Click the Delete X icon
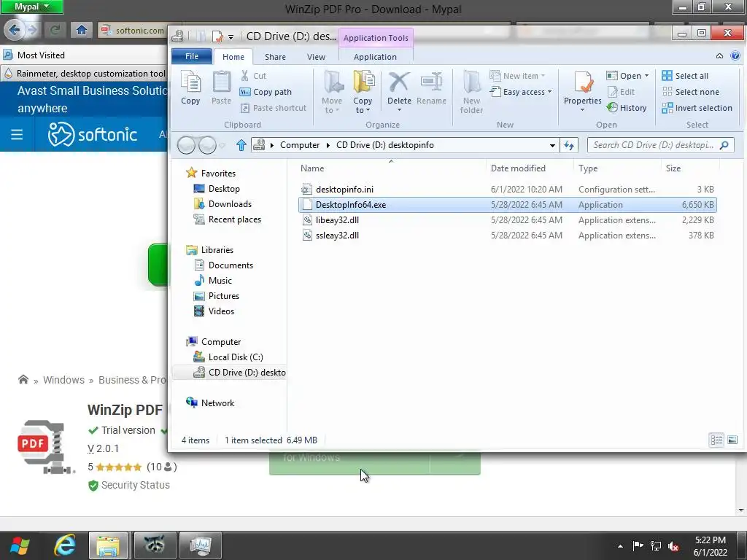The height and width of the screenshot is (560, 747). pos(399,83)
